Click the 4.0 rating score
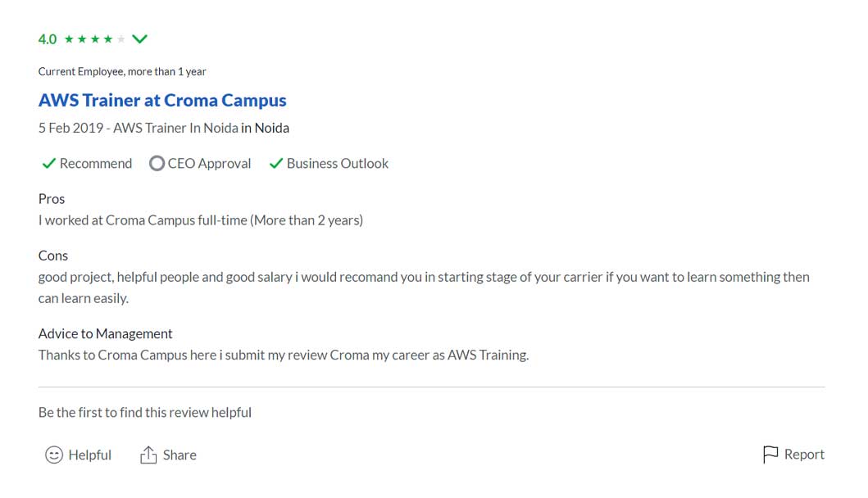The width and height of the screenshot is (868, 498). click(48, 39)
